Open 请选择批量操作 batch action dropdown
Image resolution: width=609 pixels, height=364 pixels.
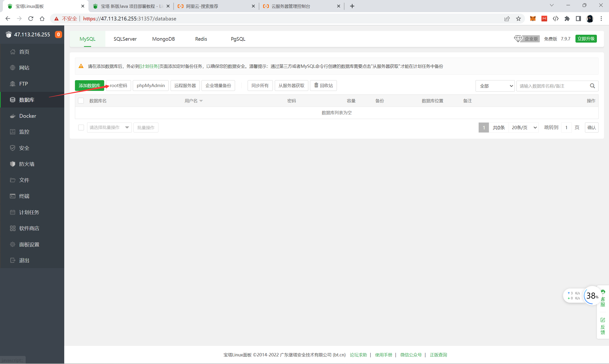(109, 128)
